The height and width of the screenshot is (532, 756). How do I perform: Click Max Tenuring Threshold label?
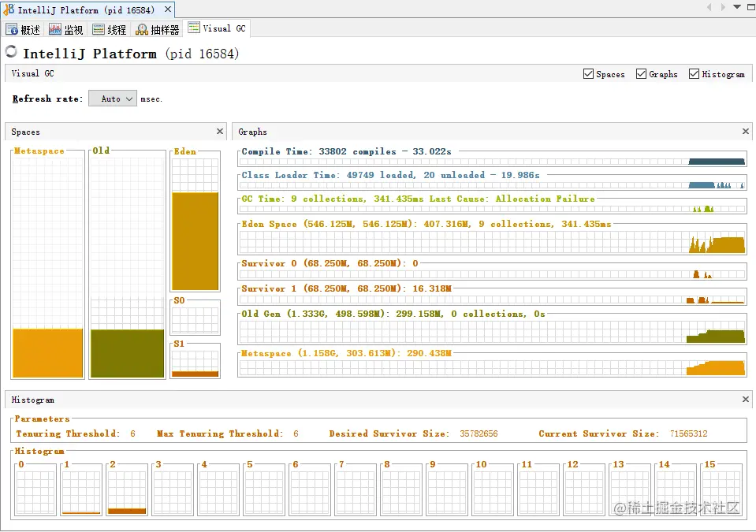tap(219, 433)
